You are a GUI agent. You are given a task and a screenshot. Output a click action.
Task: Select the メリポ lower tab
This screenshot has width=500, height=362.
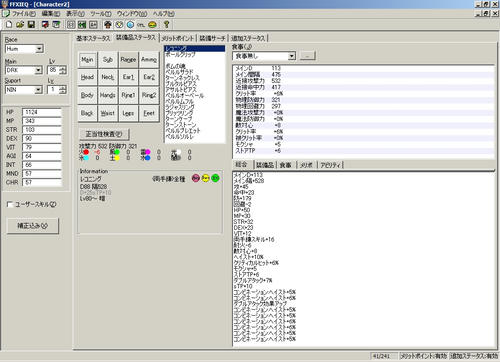point(307,165)
